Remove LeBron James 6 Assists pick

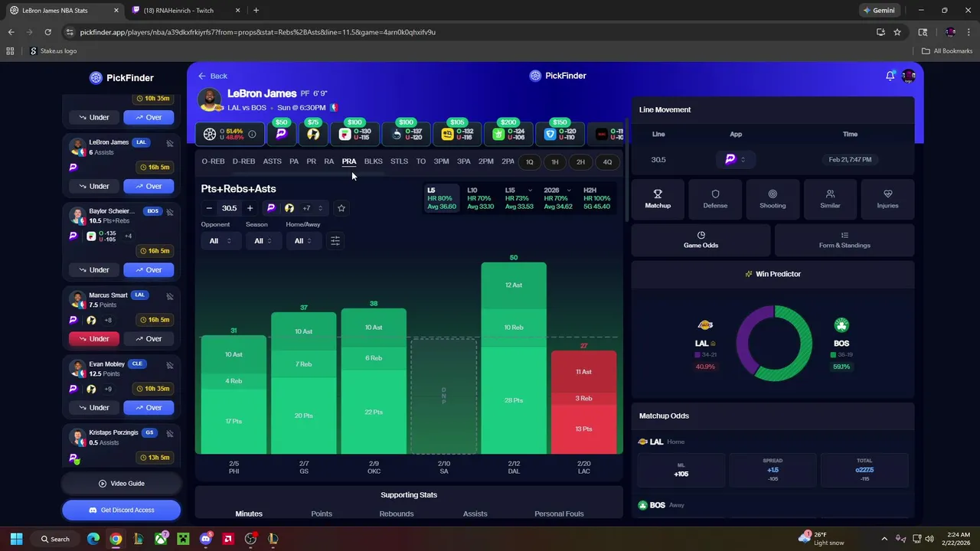pos(170,143)
